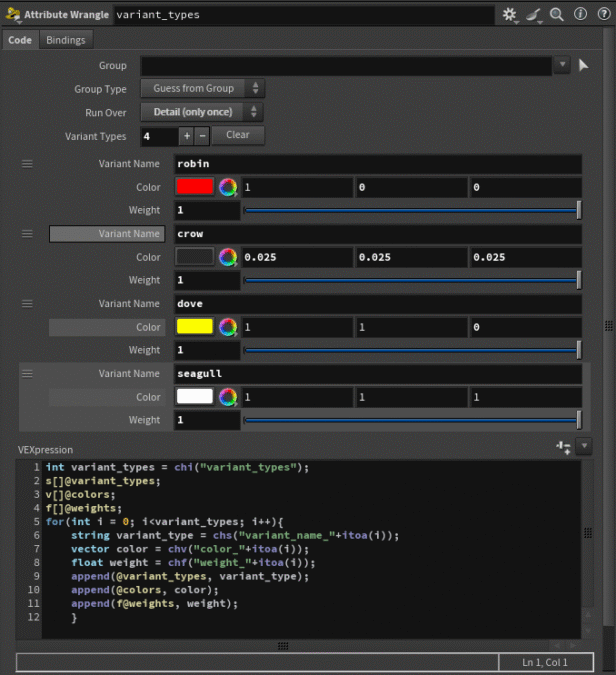Viewport: 616px width, 675px height.
Task: Click the plus button to add variant
Action: pyautogui.click(x=186, y=135)
